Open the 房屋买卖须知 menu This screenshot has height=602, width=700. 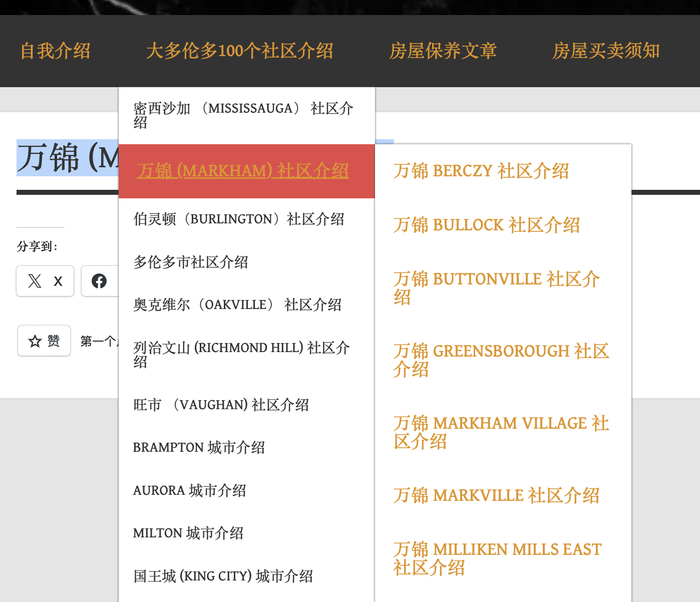(606, 51)
